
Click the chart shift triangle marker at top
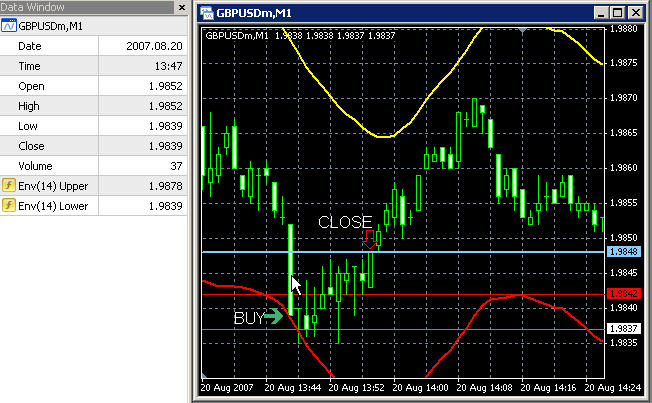[x=522, y=30]
